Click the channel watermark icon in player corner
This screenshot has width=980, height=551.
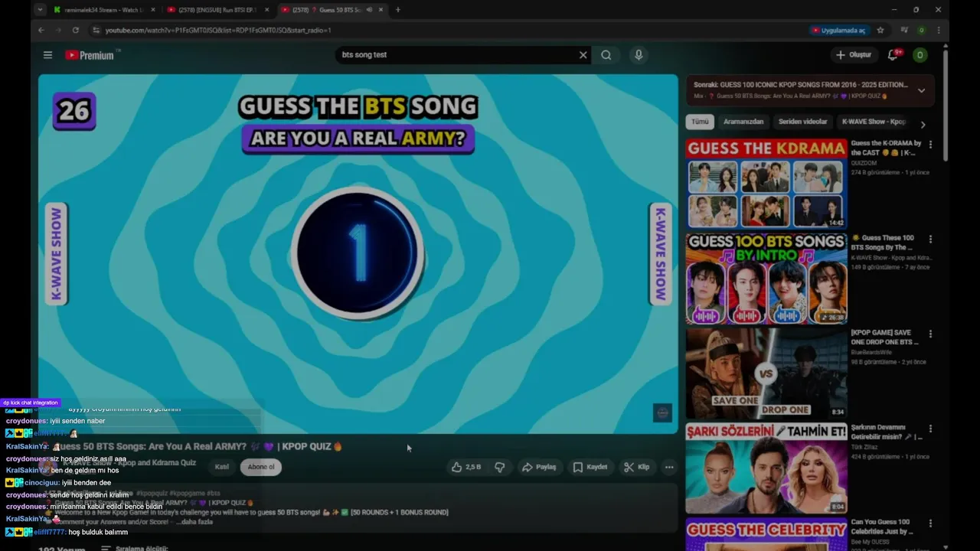(662, 412)
